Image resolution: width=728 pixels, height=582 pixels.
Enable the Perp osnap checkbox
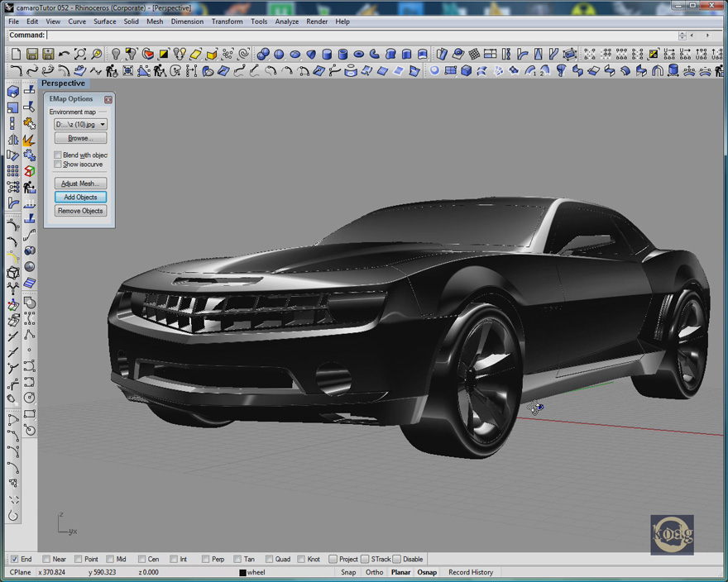pos(205,559)
